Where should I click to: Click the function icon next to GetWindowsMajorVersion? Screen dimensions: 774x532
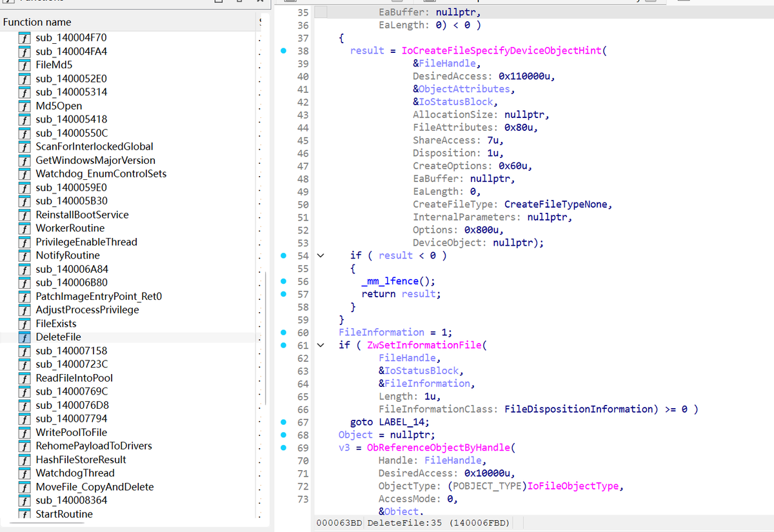[25, 160]
